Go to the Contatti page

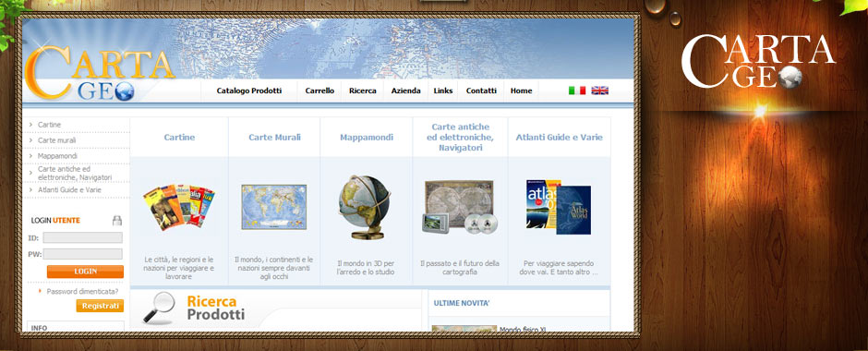(x=481, y=91)
